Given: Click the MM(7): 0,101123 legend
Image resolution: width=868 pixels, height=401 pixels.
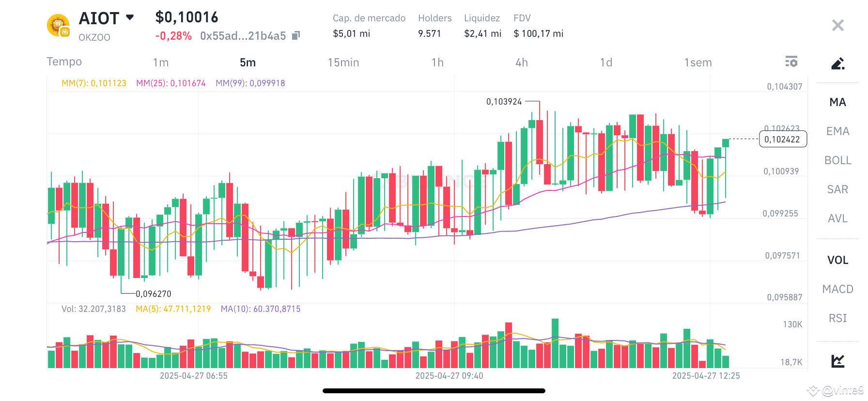Looking at the screenshot, I should 94,83.
